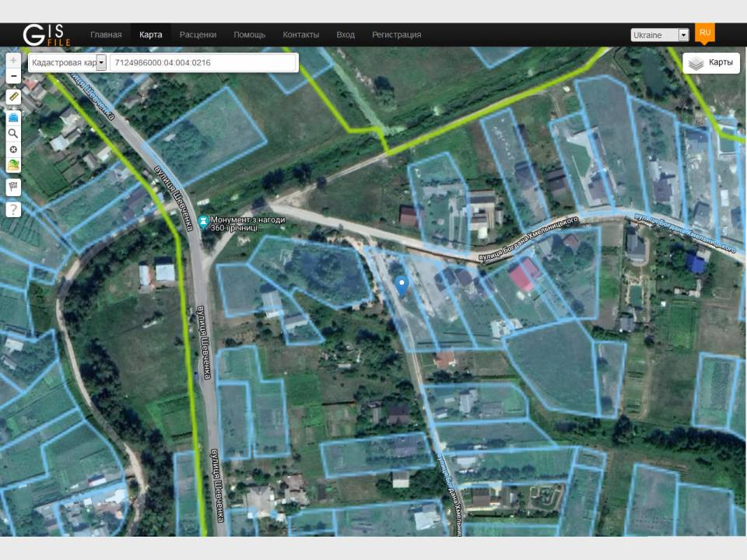Click the blue print icon in left toolbar
747x560 pixels.
tap(13, 118)
